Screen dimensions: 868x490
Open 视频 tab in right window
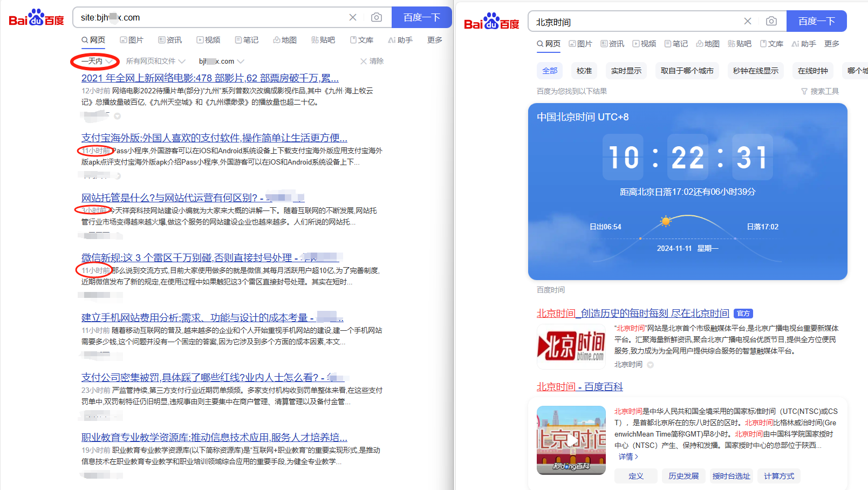[x=644, y=44]
